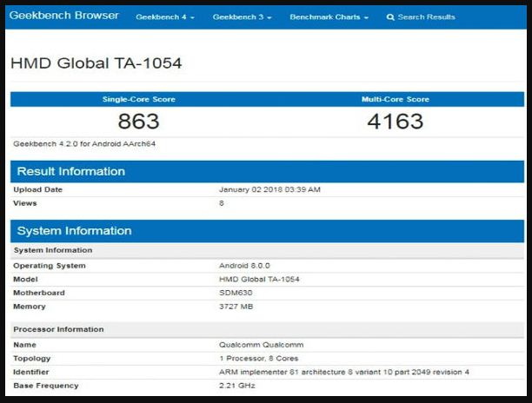
Task: Select the SDM630 motherboard value
Action: [x=236, y=293]
